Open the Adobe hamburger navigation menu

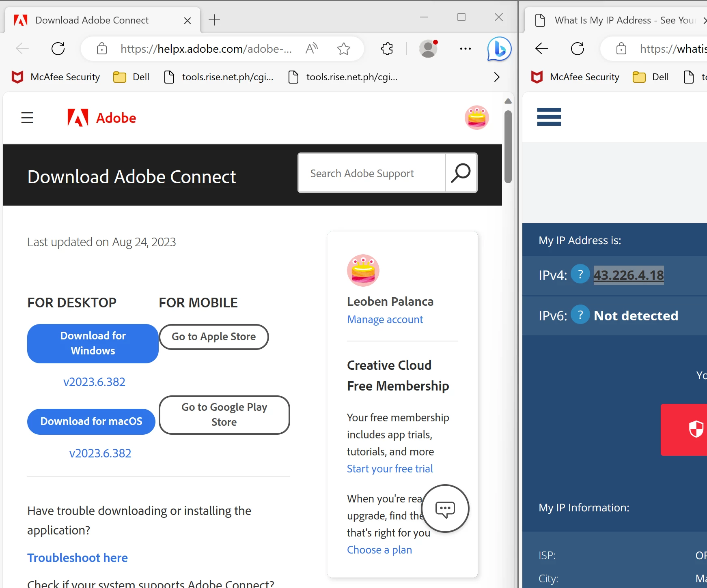(27, 118)
